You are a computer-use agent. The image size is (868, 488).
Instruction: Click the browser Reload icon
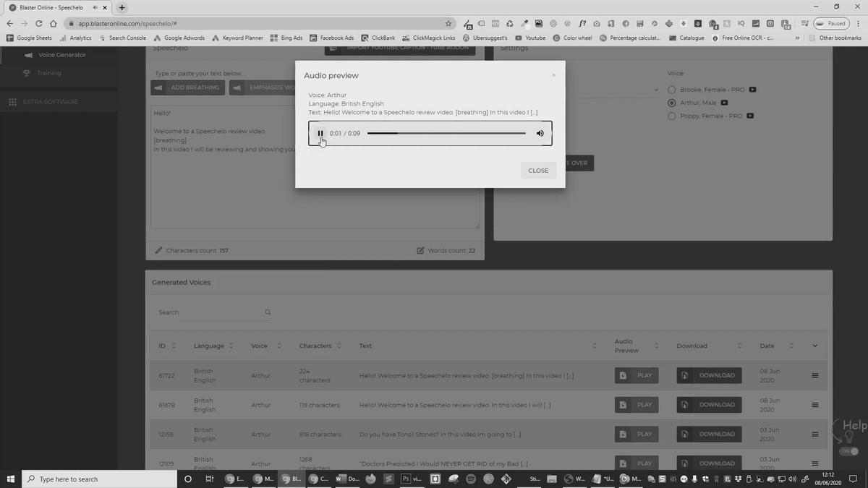click(x=38, y=23)
